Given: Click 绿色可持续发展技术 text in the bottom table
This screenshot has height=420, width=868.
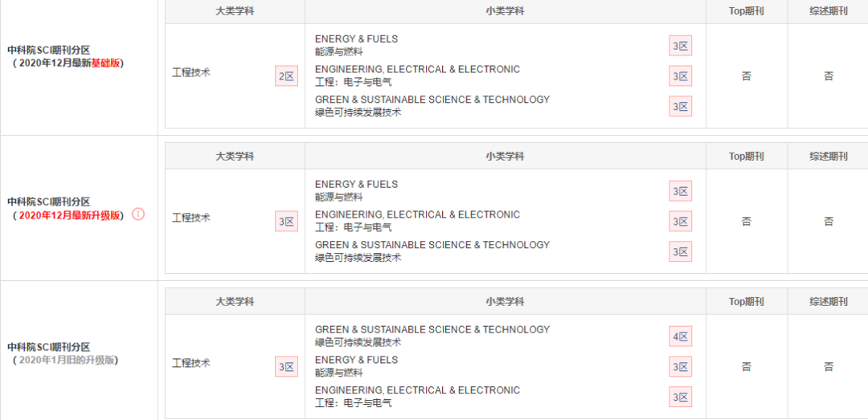Looking at the screenshot, I should coord(358,343).
